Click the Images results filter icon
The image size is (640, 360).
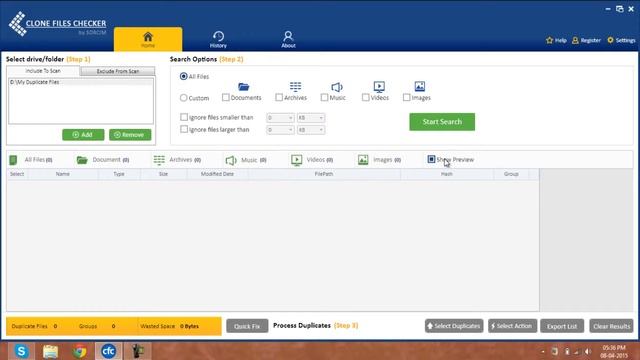click(x=363, y=160)
